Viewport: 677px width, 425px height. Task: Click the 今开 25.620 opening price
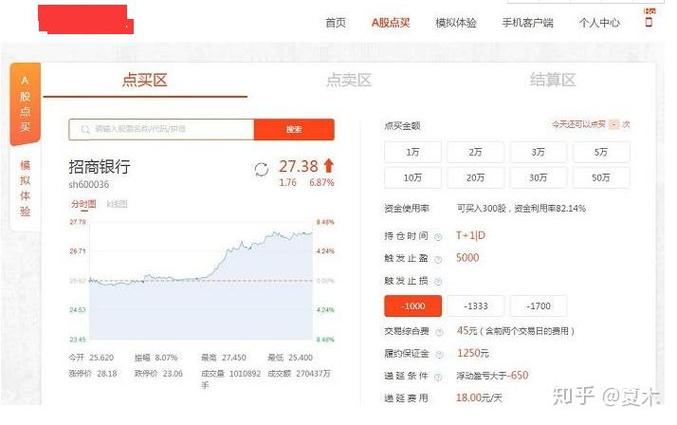tap(91, 358)
